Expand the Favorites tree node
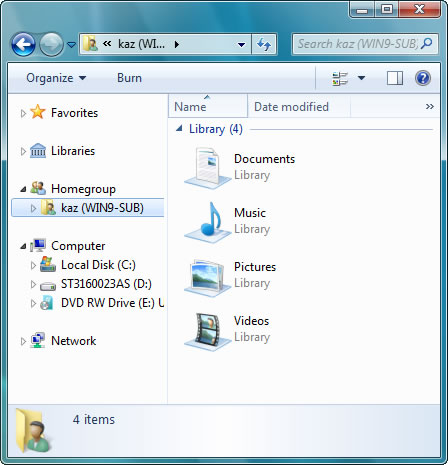This screenshot has width=448, height=465. [x=23, y=113]
